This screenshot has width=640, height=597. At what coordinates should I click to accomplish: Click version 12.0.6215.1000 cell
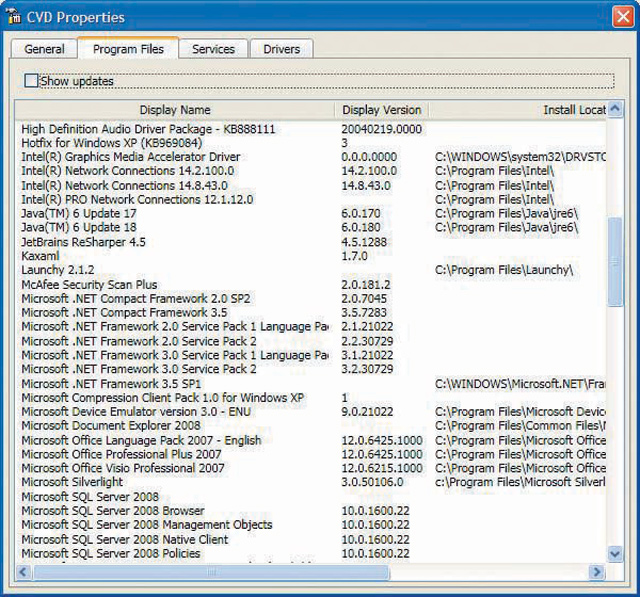382,468
